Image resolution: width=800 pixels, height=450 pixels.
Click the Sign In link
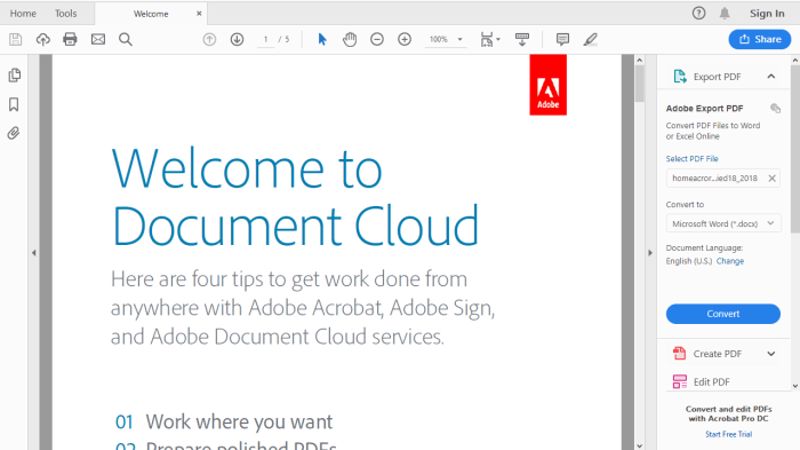(x=767, y=13)
